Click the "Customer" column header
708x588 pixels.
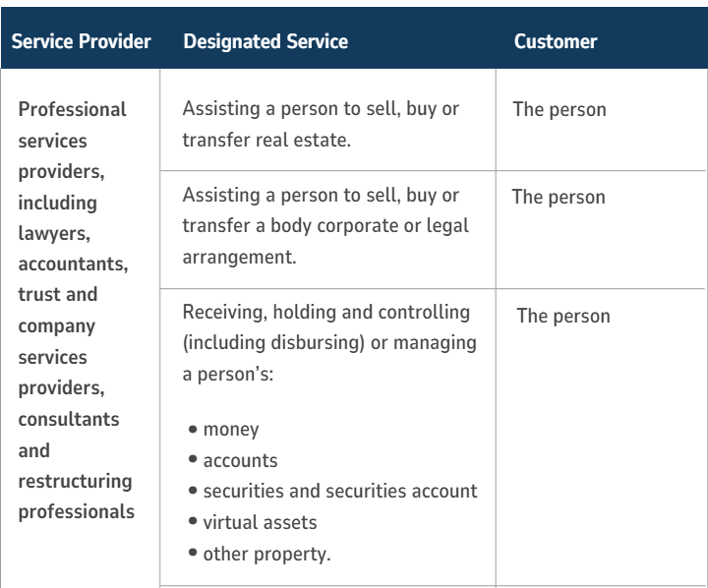(x=556, y=44)
